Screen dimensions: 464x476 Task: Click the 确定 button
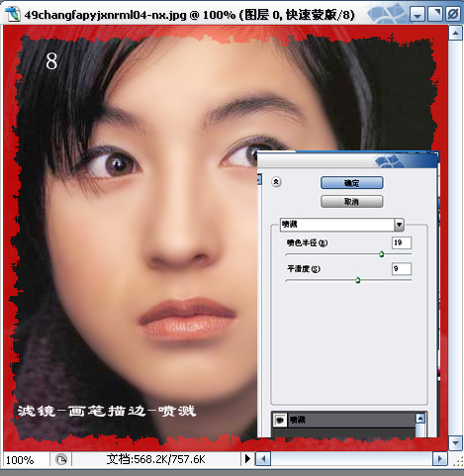(351, 183)
